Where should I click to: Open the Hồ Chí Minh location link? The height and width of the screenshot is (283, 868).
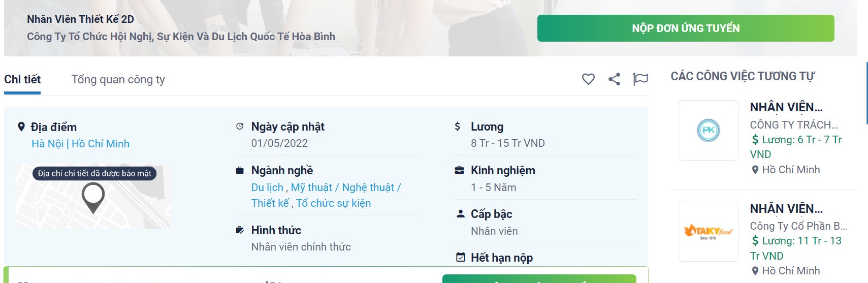pos(101,144)
